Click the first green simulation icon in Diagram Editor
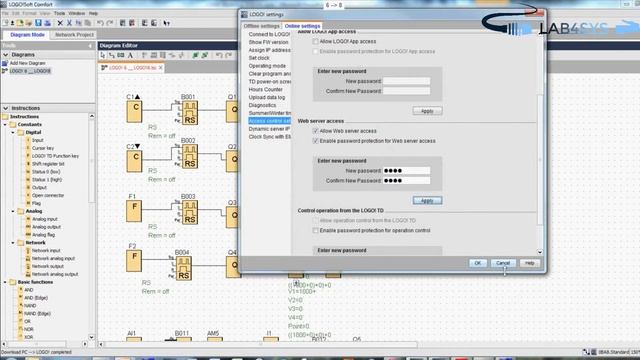 [196, 55]
